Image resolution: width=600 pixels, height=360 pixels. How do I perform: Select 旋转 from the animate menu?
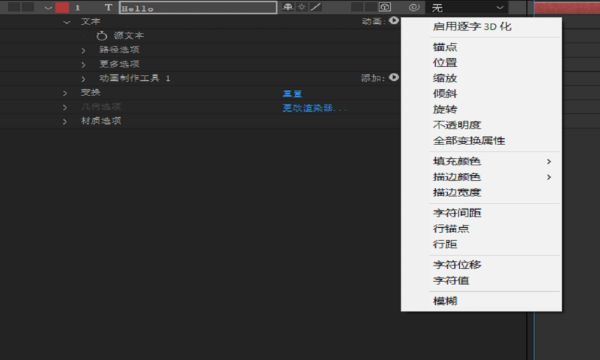click(x=481, y=109)
